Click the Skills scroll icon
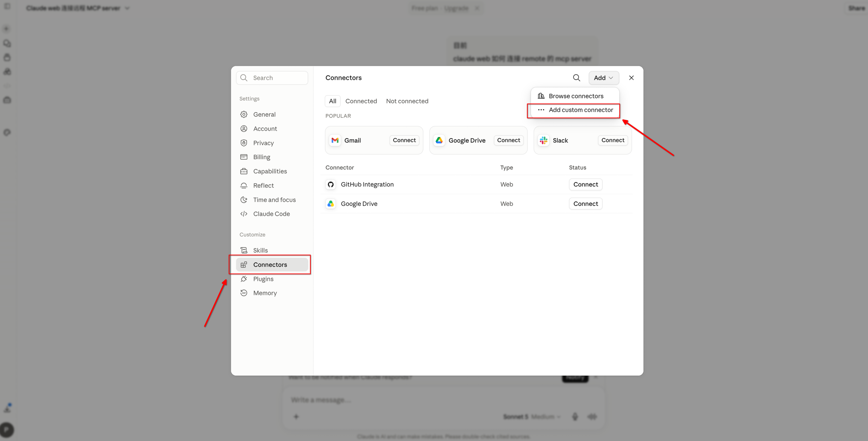Image resolution: width=868 pixels, height=441 pixels. click(244, 250)
